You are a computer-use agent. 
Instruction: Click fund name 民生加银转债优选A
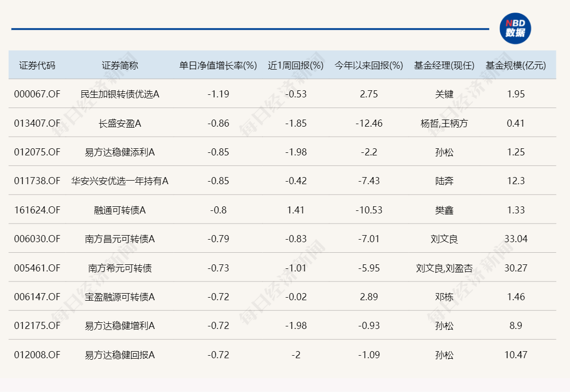click(x=120, y=94)
